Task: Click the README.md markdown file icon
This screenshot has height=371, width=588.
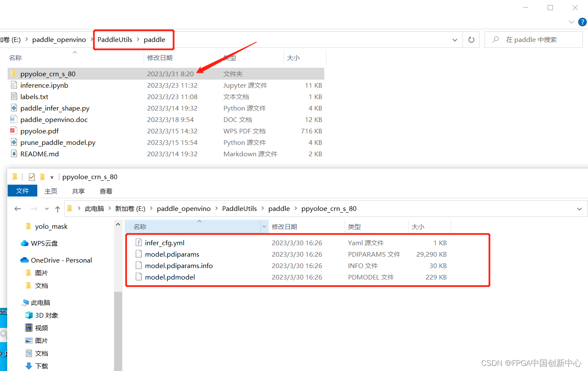Action: coord(14,154)
